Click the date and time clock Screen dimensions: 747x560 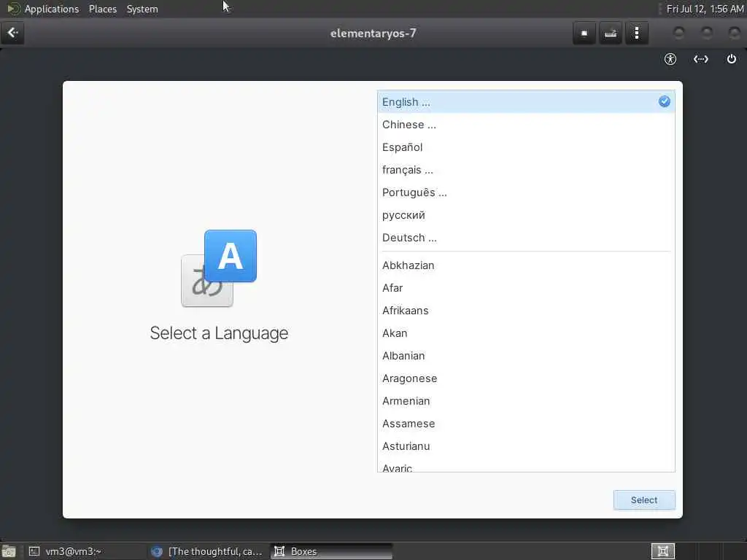click(705, 9)
